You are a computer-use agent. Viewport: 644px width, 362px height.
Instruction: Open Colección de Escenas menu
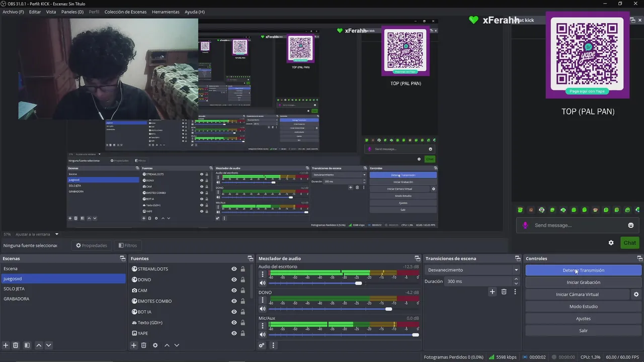tap(126, 12)
